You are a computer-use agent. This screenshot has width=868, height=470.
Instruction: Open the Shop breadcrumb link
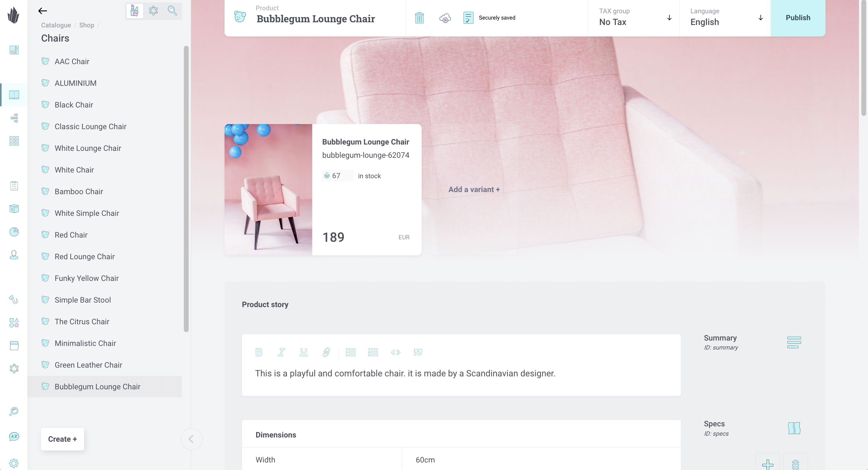86,25
